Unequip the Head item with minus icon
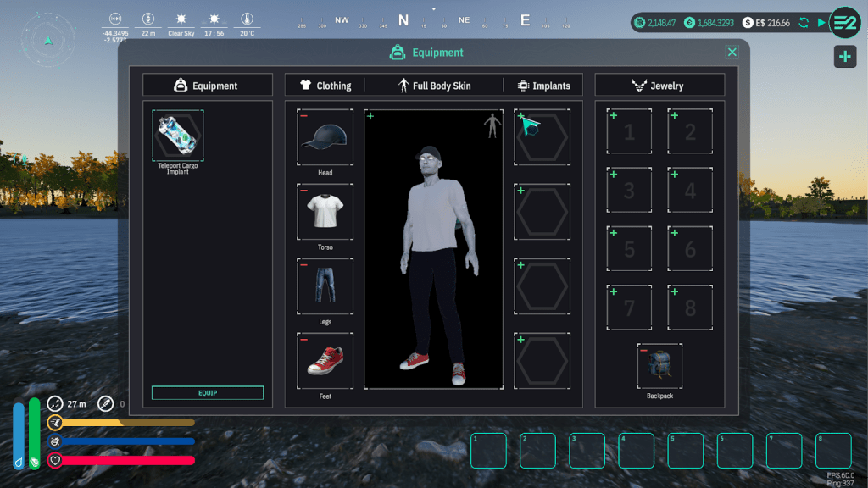 click(x=304, y=116)
